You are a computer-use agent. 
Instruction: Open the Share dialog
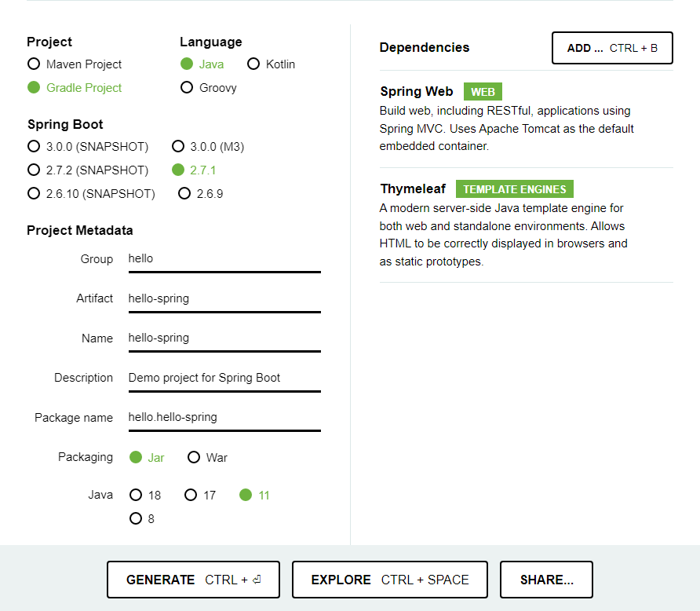[x=546, y=580]
